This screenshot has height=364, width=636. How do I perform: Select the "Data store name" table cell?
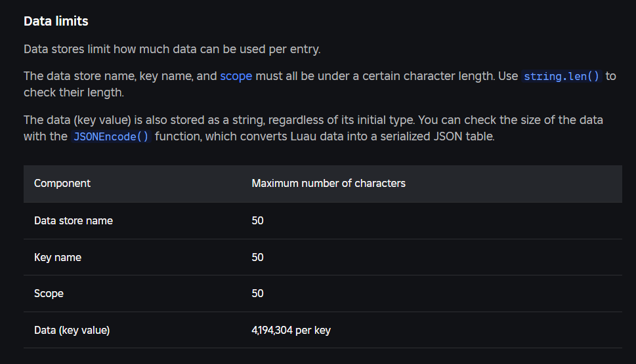pos(74,220)
